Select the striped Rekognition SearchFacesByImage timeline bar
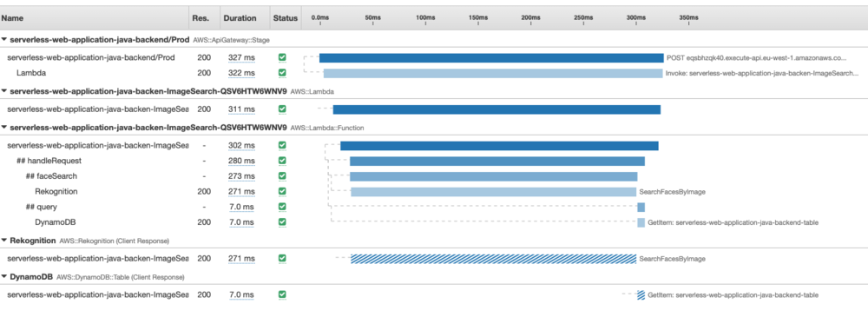The width and height of the screenshot is (868, 317). pos(493,259)
